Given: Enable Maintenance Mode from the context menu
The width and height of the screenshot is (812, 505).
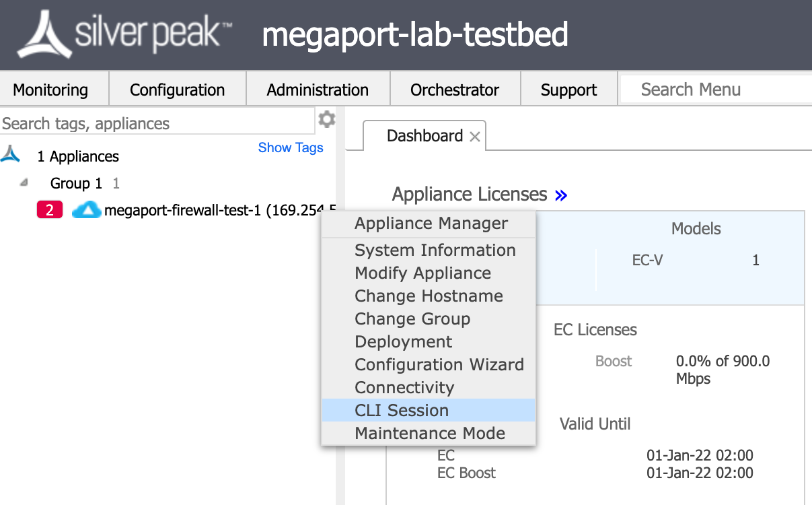Looking at the screenshot, I should [429, 433].
